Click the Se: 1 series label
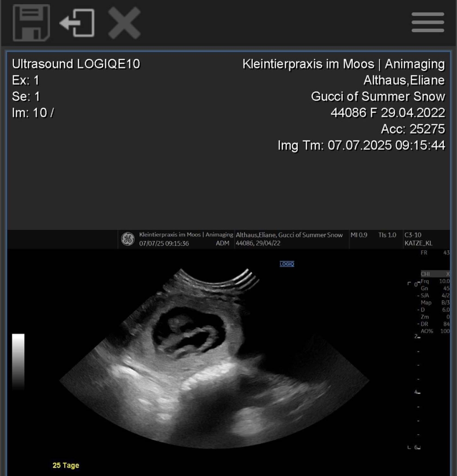Image resolution: width=457 pixels, height=476 pixels. click(x=26, y=97)
